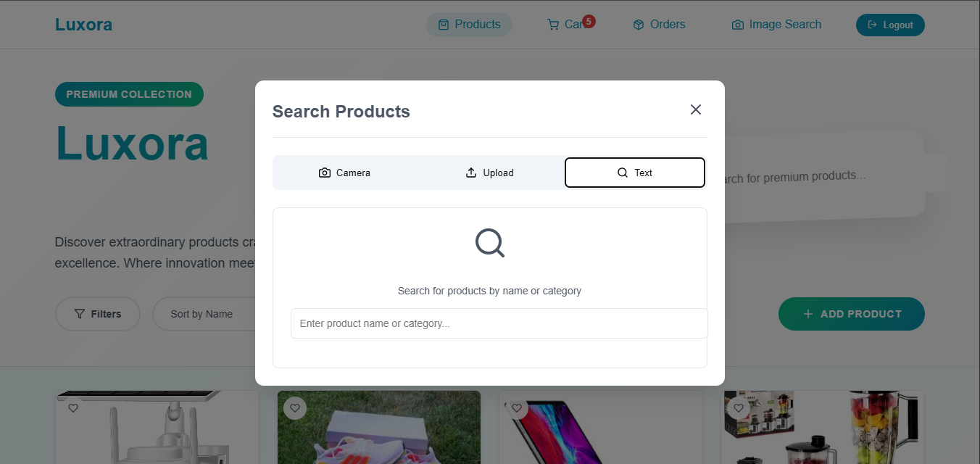Choose the Text search tab

(x=634, y=173)
